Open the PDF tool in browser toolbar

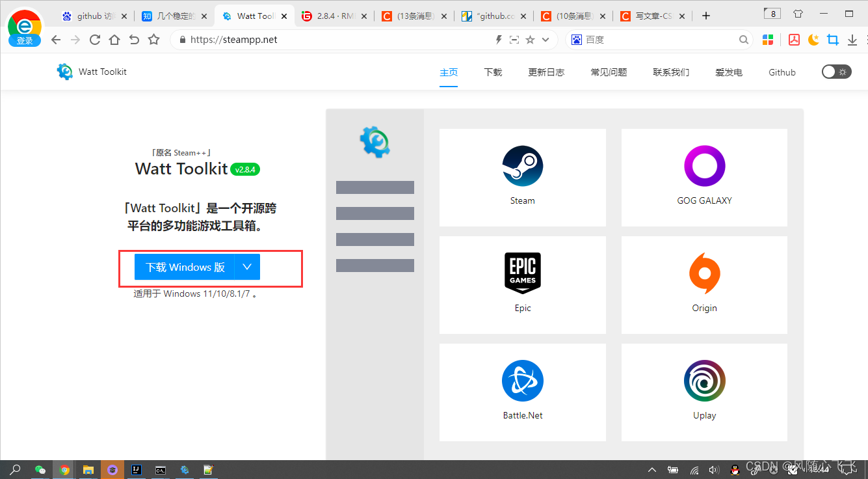[x=794, y=39]
